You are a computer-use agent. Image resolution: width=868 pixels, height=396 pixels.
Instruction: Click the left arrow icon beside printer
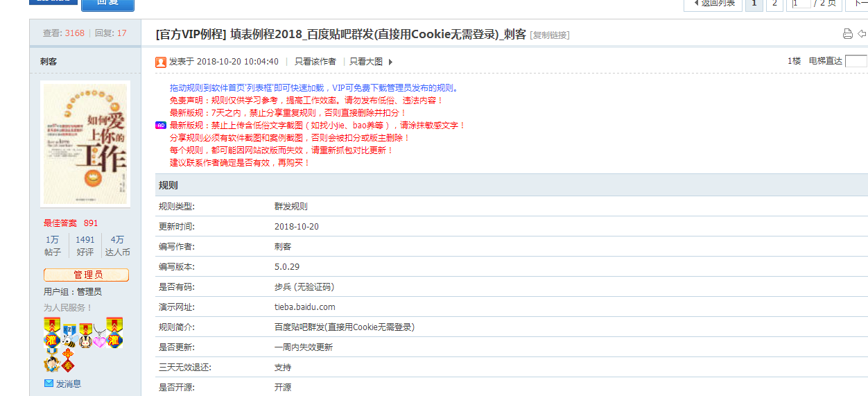pyautogui.click(x=862, y=34)
